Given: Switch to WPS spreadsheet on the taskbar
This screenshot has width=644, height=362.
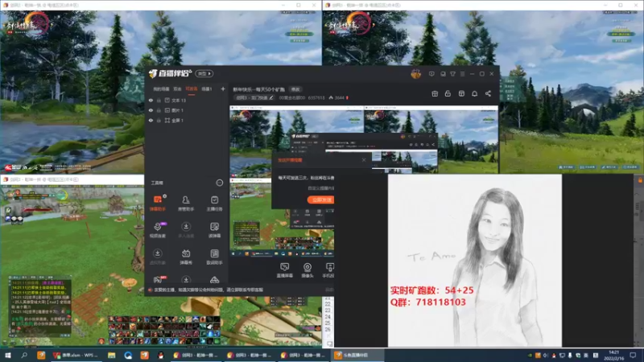Looking at the screenshot, I should tap(76, 355).
